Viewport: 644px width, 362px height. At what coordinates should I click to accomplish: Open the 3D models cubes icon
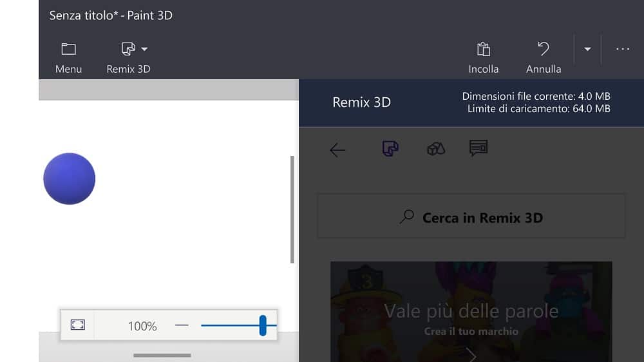[436, 149]
